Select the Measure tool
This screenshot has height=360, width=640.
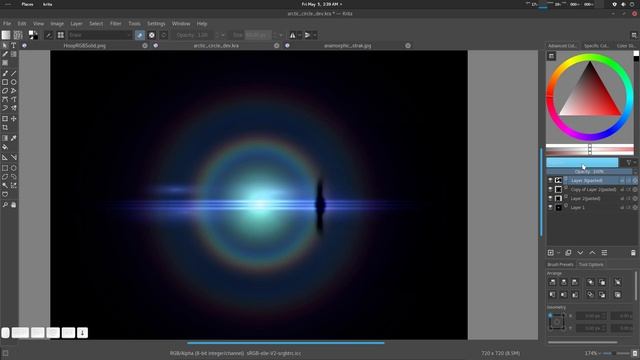pyautogui.click(x=13, y=158)
